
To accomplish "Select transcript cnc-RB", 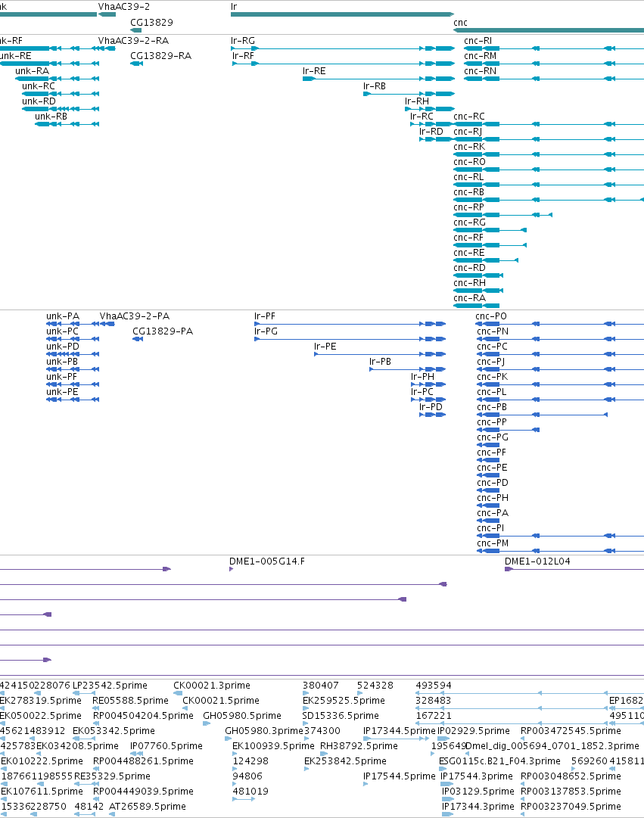I will [x=468, y=192].
